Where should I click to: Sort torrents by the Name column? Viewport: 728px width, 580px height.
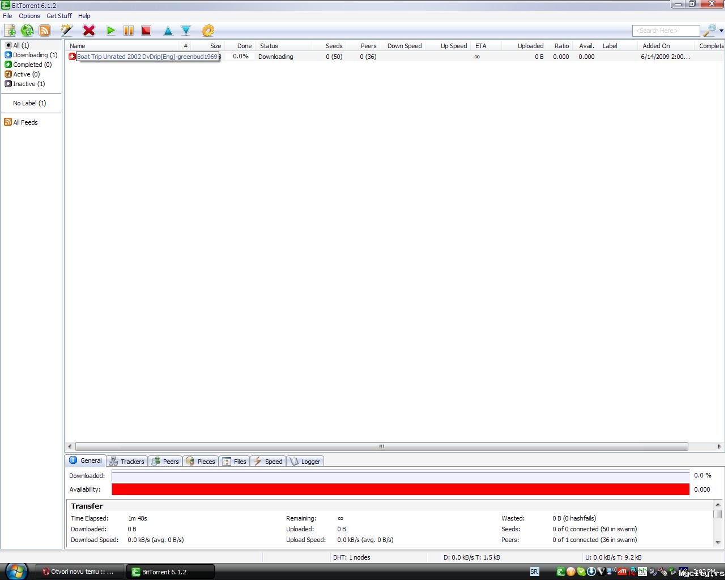tap(122, 46)
